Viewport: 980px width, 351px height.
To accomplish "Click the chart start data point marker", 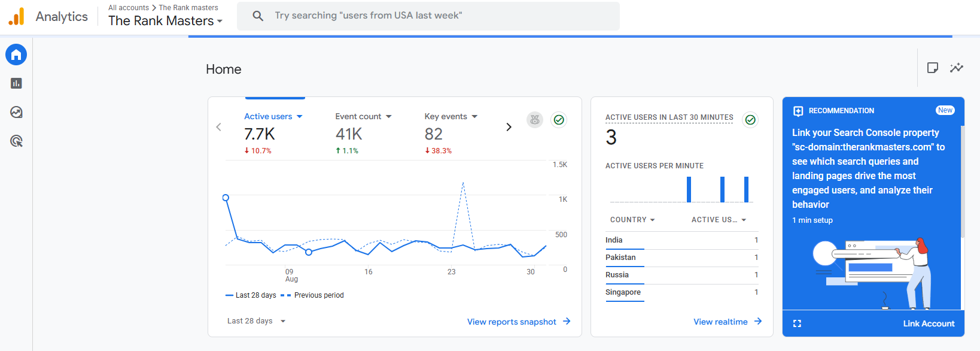I will (226, 198).
